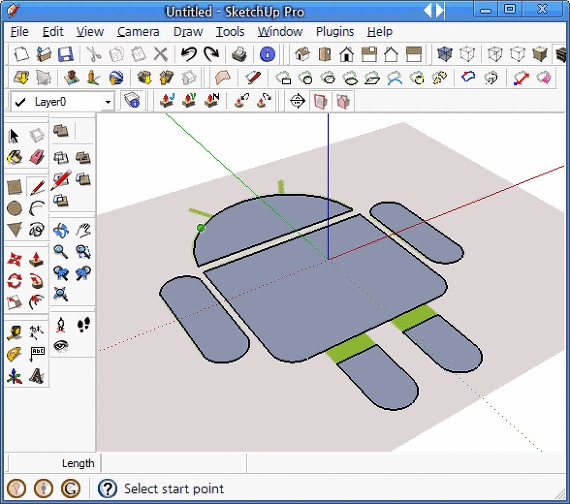570x504 pixels.
Task: Open the Help menu
Action: click(380, 32)
